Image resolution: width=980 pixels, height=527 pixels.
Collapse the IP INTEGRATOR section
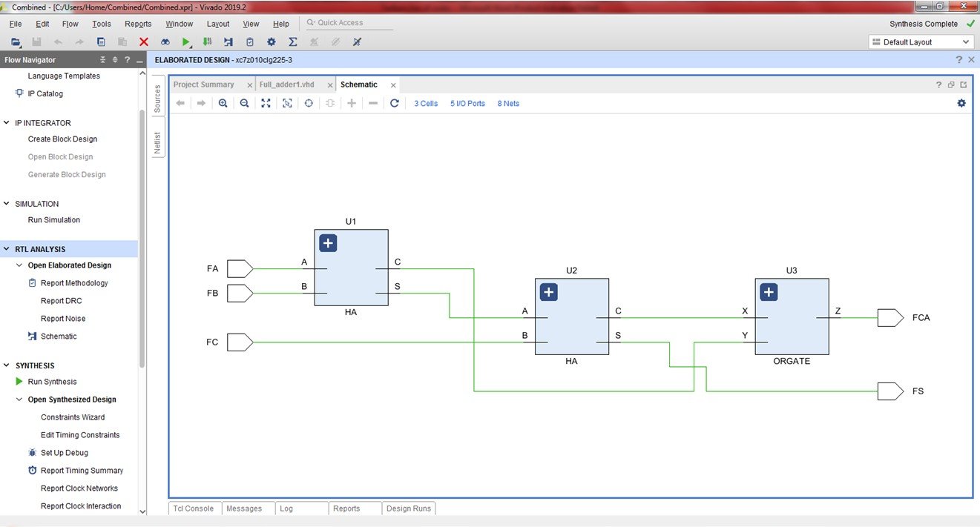click(7, 123)
